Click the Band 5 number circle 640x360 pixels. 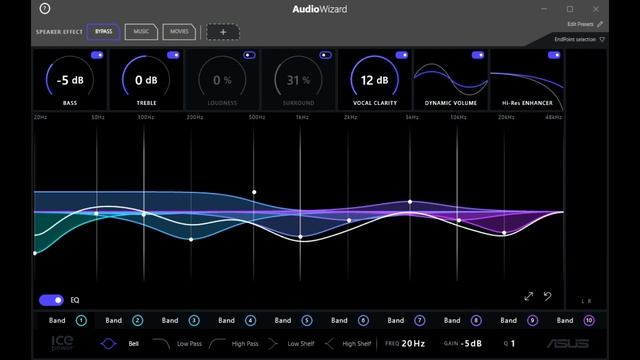point(307,320)
